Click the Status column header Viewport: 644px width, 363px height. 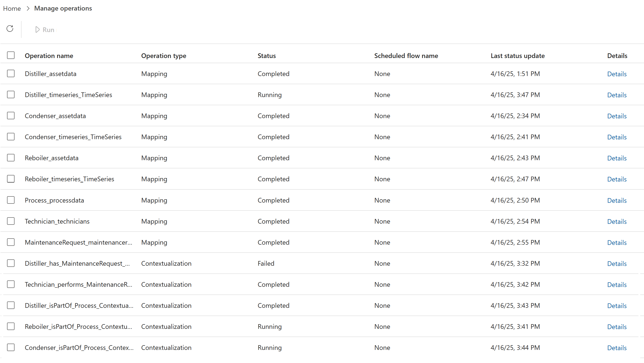266,56
